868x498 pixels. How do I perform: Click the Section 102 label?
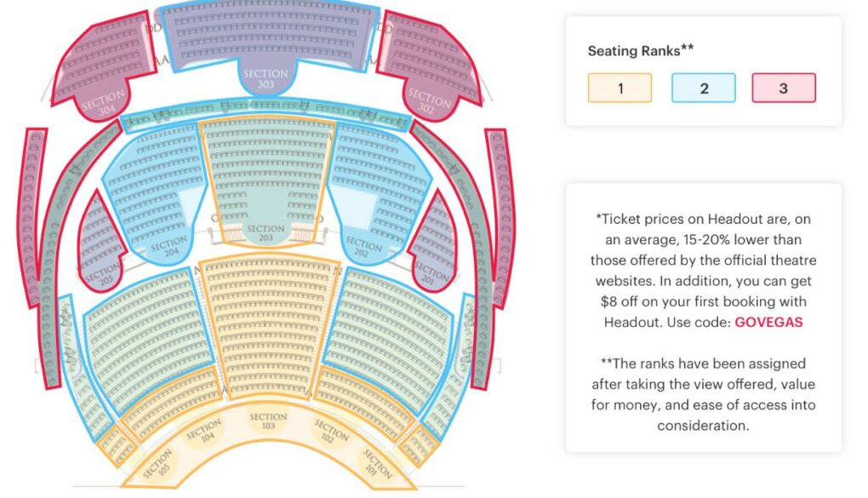tap(330, 432)
